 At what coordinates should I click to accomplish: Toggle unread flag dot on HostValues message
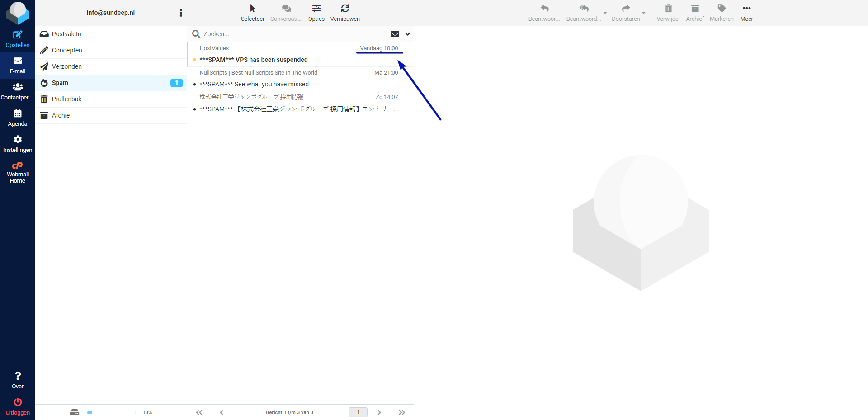coord(194,60)
